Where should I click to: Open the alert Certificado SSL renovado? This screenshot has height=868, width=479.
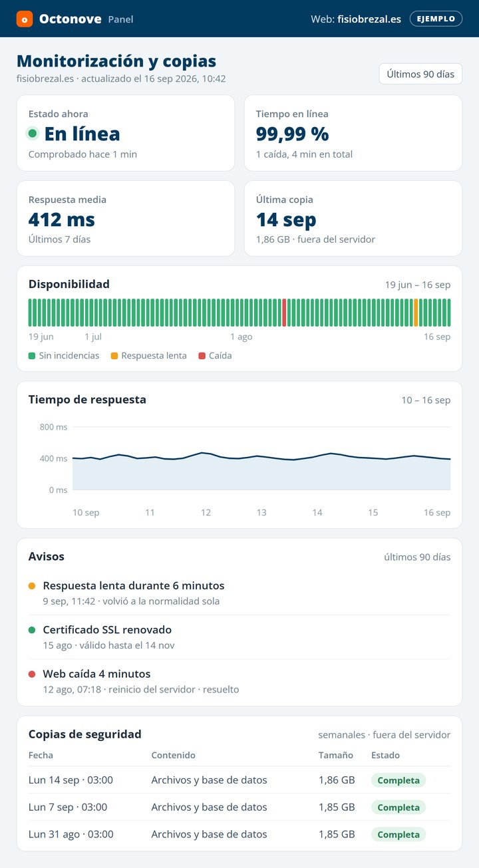[x=239, y=637]
